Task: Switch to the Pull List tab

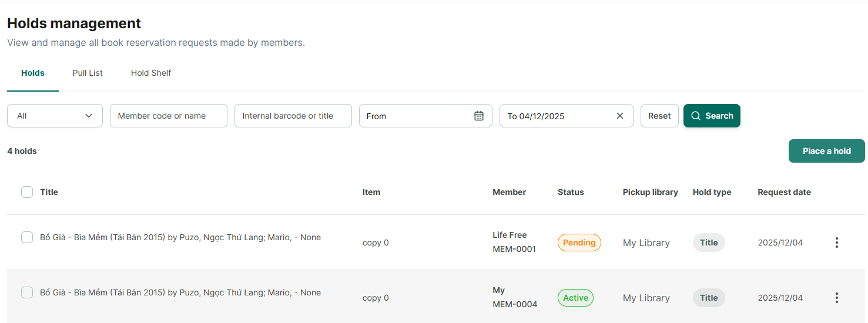Action: pos(88,73)
